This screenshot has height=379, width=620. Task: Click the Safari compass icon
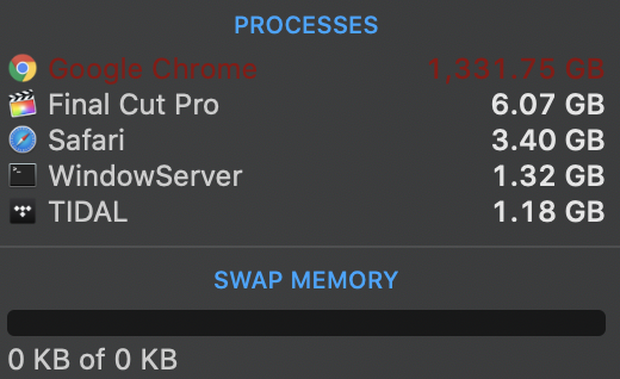[23, 140]
